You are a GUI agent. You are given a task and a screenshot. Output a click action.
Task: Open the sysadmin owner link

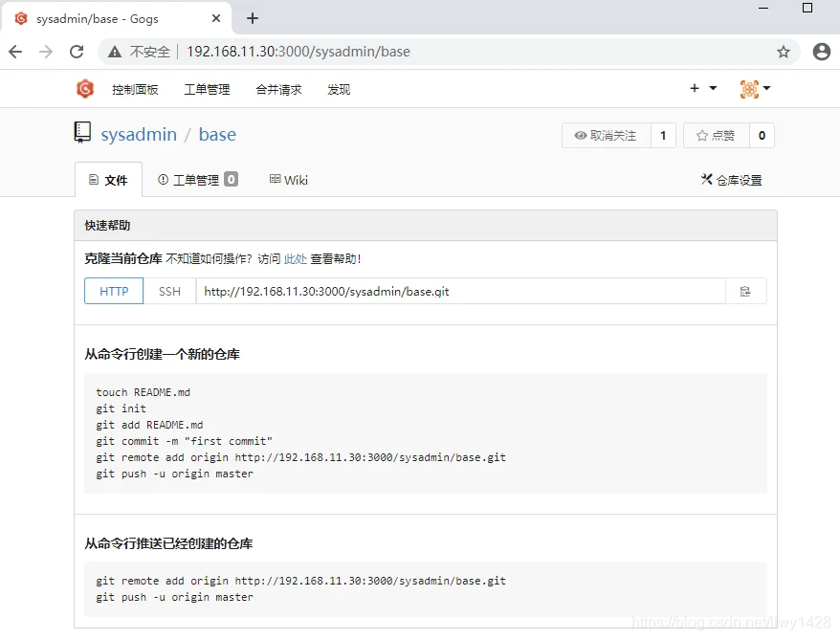coord(139,134)
